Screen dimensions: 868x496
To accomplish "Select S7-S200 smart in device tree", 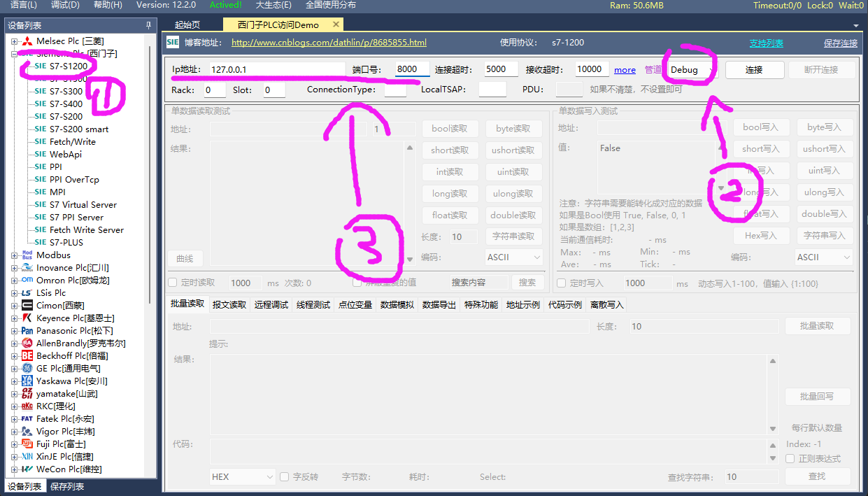I will (79, 129).
